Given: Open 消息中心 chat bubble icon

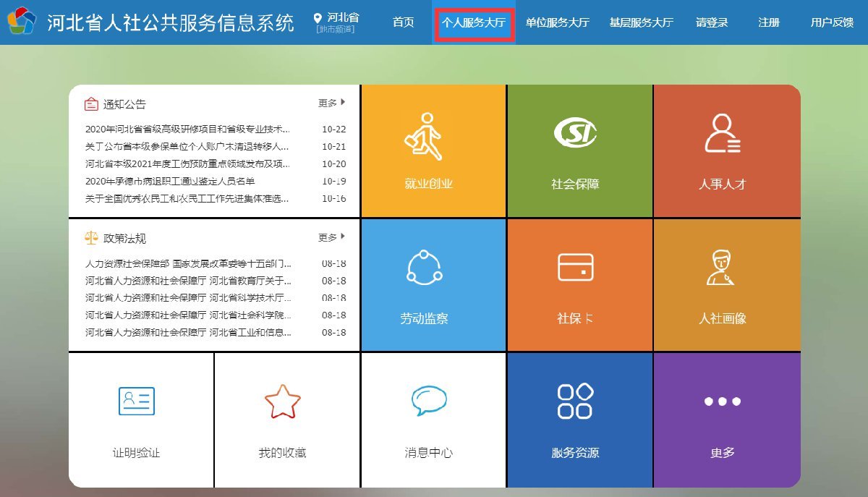Looking at the screenshot, I should (x=429, y=400).
